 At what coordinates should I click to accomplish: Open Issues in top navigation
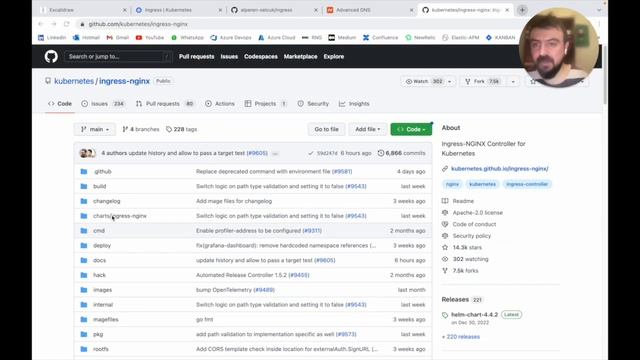[x=229, y=56]
